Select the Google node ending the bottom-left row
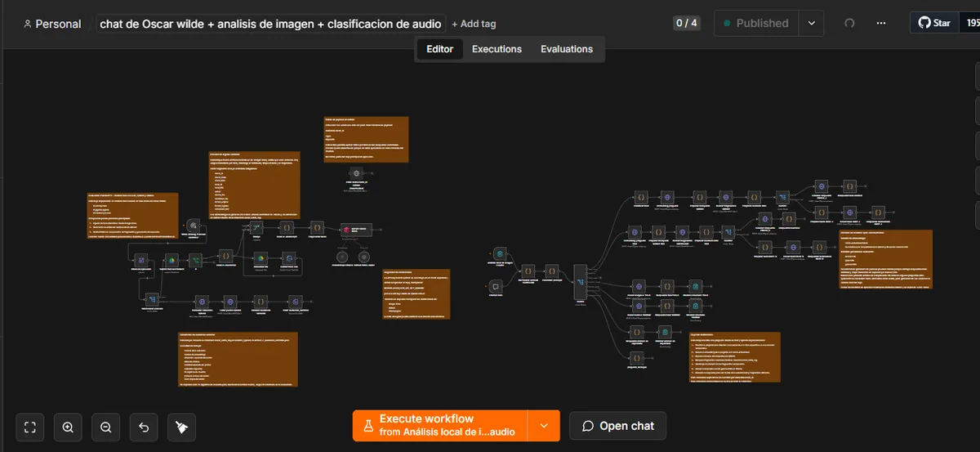The height and width of the screenshot is (452, 980). pos(296,302)
